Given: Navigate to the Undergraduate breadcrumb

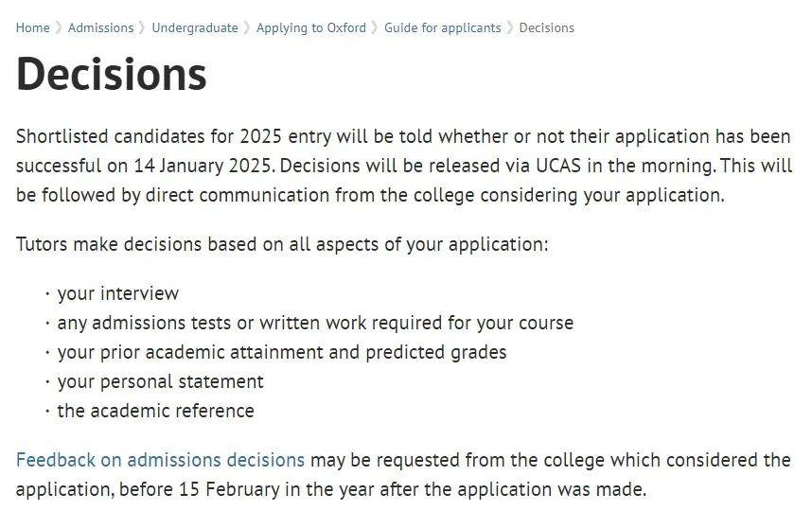Looking at the screenshot, I should point(195,27).
